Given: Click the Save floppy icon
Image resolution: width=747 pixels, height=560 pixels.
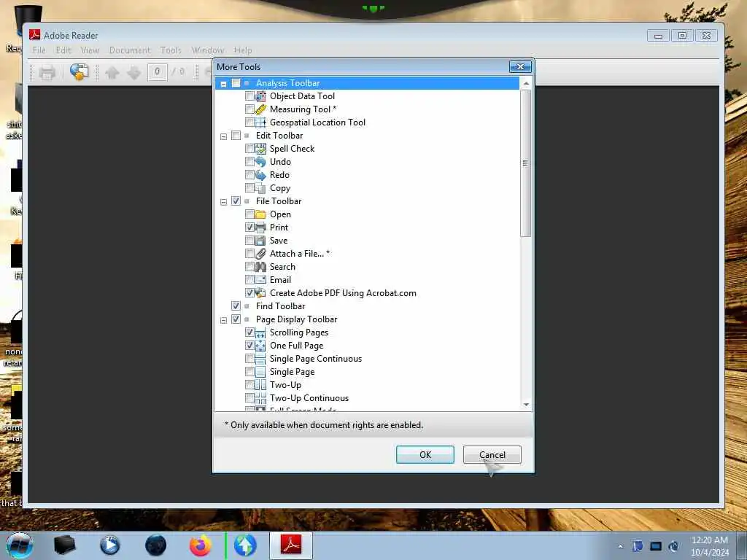Looking at the screenshot, I should point(260,241).
